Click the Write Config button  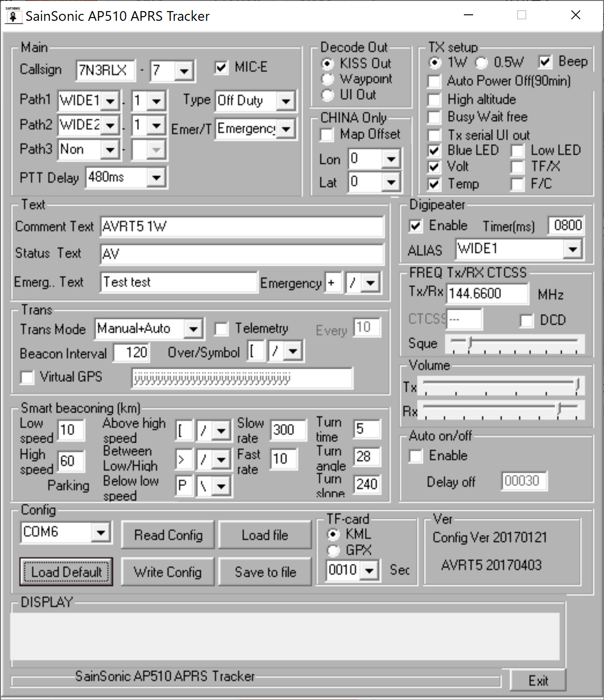pos(168,572)
